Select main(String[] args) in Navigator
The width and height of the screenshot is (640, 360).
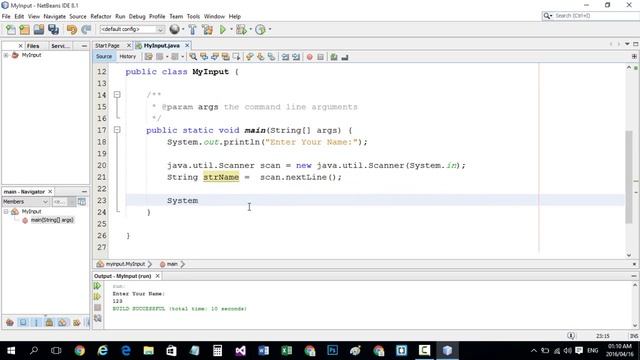coord(52,220)
